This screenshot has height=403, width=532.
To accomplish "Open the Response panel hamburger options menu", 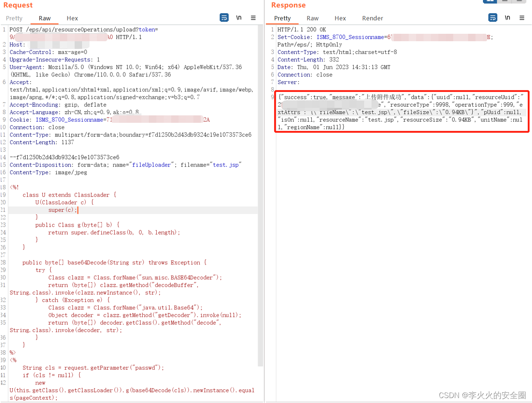I will pos(522,18).
